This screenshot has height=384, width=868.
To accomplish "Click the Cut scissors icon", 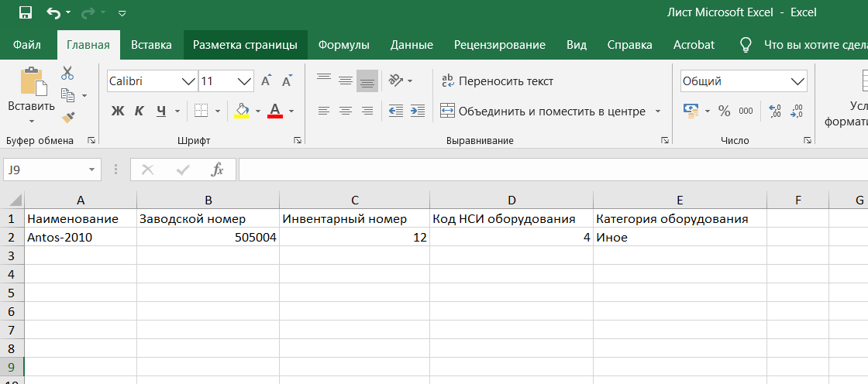I will click(x=67, y=73).
